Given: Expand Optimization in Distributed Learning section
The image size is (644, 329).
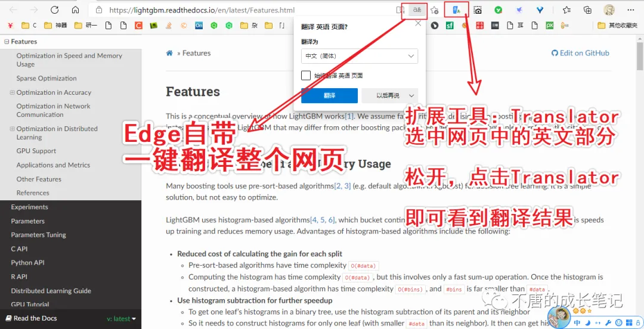Looking at the screenshot, I should pyautogui.click(x=13, y=129).
